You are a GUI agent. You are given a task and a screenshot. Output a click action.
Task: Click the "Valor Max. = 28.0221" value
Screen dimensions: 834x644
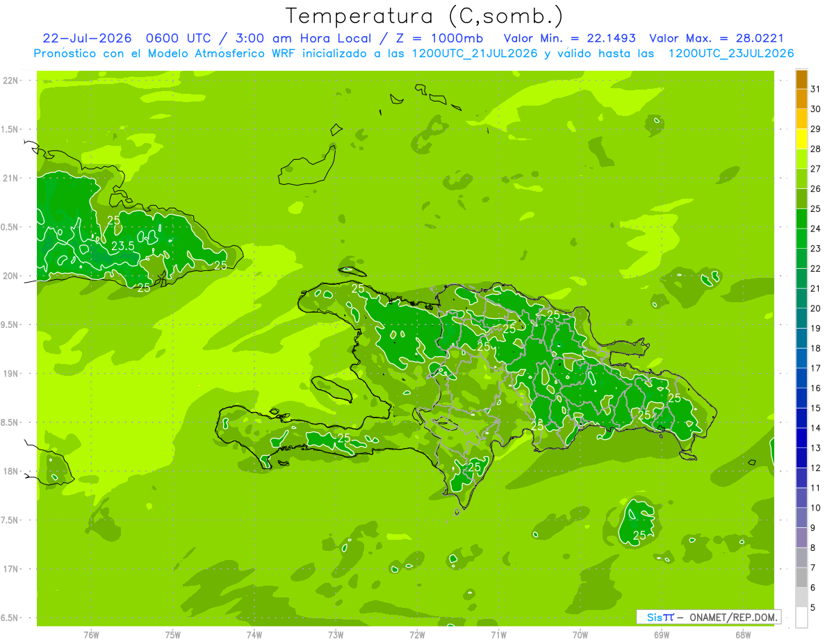[x=717, y=38]
